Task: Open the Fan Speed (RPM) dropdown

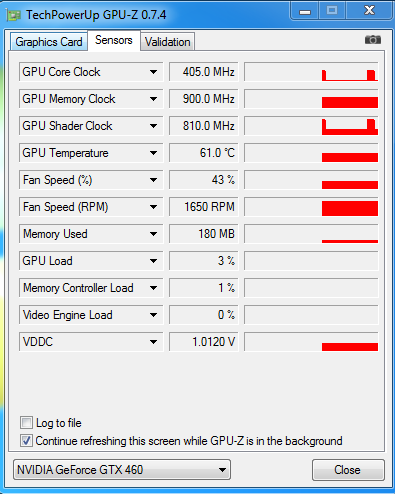Action: click(x=153, y=207)
